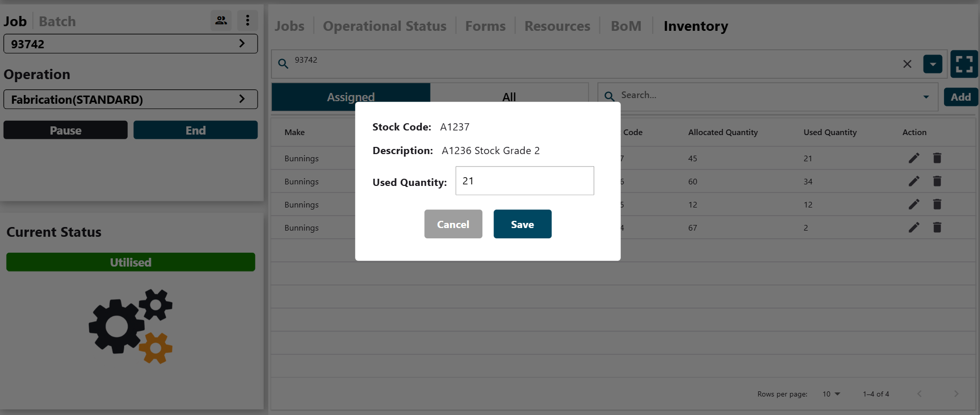980x415 pixels.
Task: Open the three-dot more options menu
Action: (247, 21)
